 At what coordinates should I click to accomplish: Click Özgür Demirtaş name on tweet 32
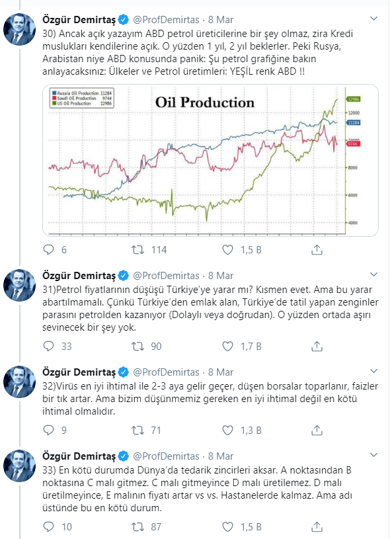79,372
